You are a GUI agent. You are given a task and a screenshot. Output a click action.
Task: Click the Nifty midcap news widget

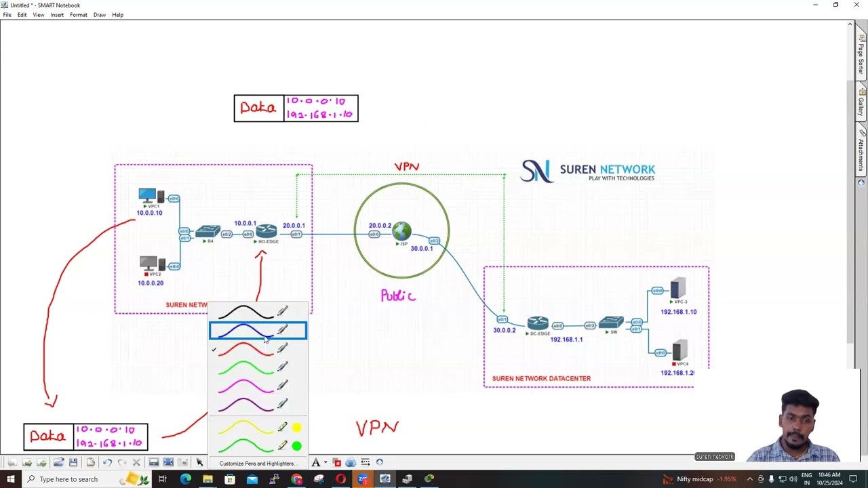click(699, 479)
